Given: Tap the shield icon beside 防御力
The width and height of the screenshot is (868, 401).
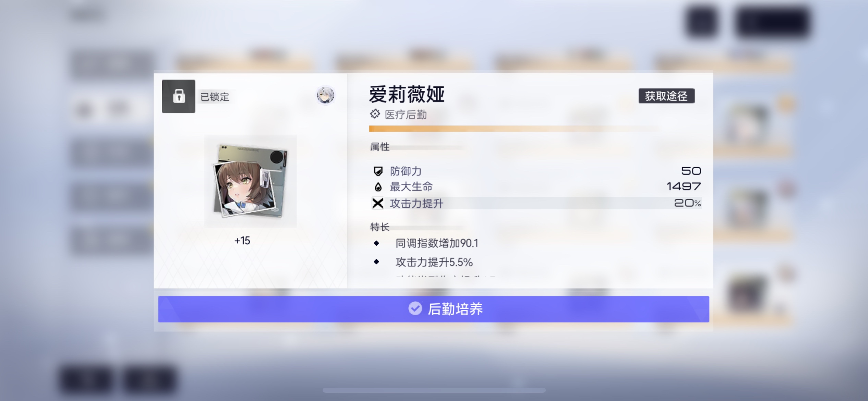Looking at the screenshot, I should click(378, 171).
